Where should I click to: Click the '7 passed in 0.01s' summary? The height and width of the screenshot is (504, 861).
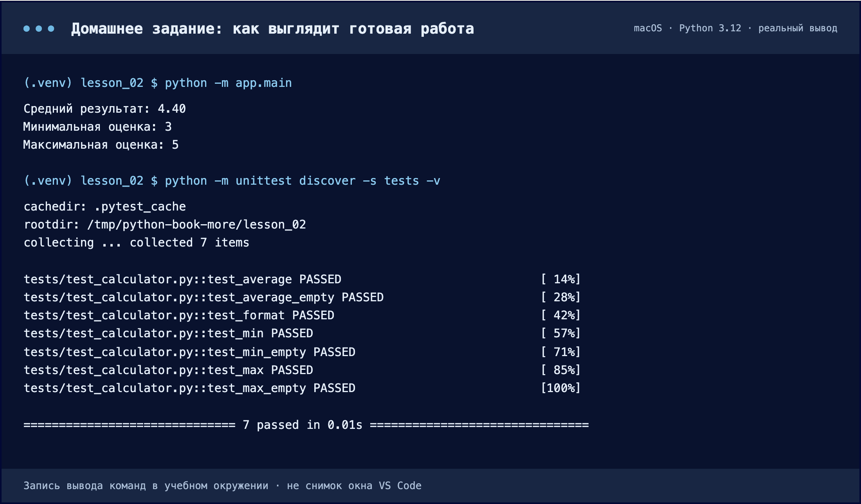point(303,425)
